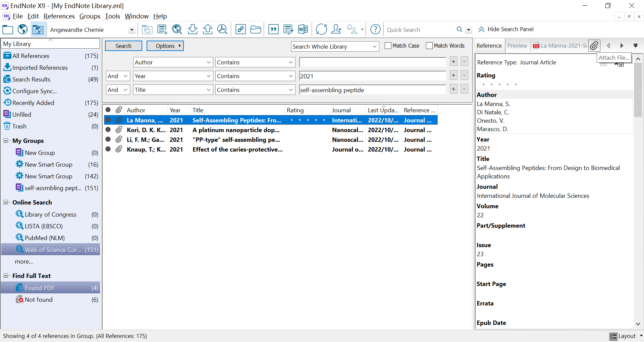Click the Sync Library icon
644x342 pixels.
321,30
